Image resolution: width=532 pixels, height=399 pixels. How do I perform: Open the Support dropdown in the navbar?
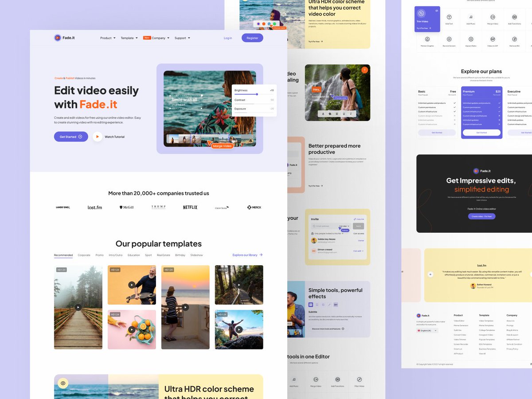(x=182, y=38)
